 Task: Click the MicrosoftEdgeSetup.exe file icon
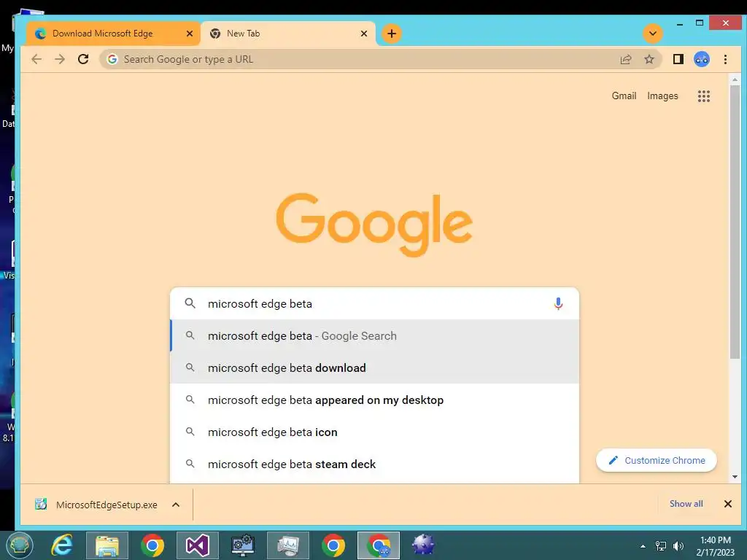click(41, 505)
